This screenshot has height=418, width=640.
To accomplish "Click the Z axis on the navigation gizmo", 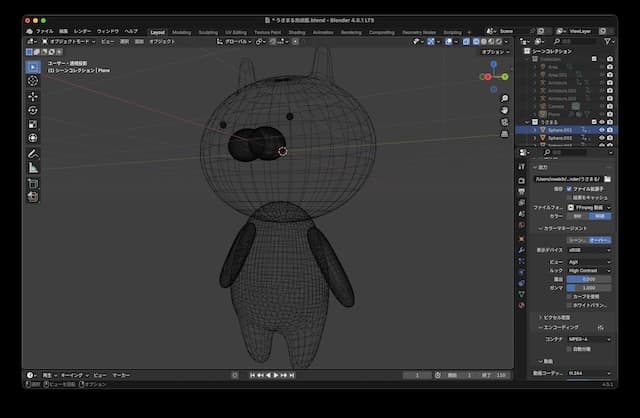I will coord(494,64).
